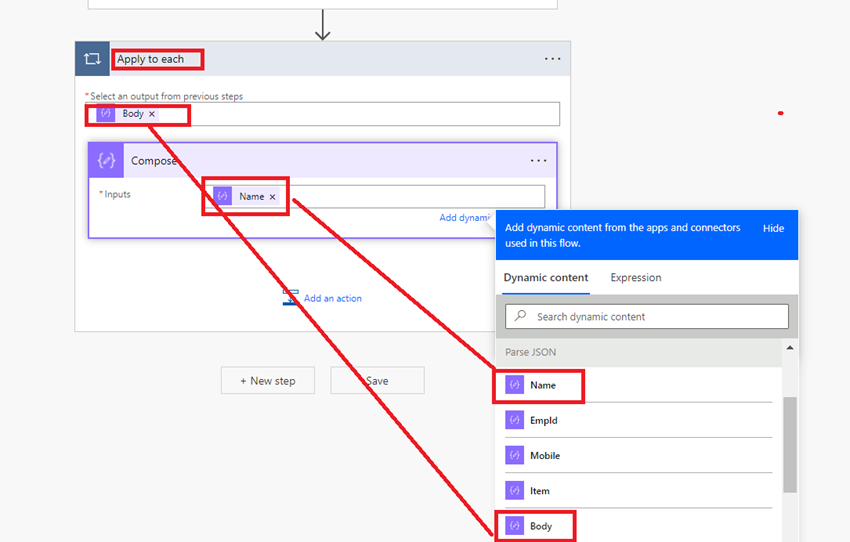Viewport: 850px width, 542px height.
Task: Remove the Body token from output field
Action: click(152, 114)
